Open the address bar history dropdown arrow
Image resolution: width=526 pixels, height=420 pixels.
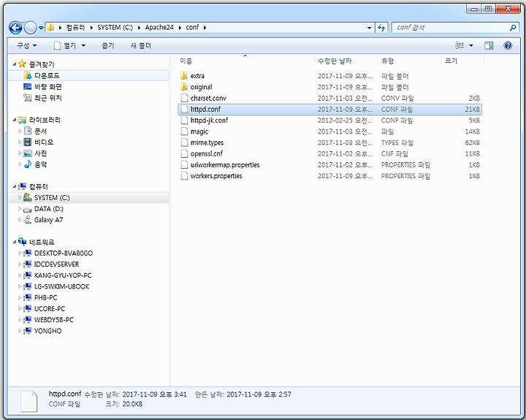pyautogui.click(x=370, y=28)
